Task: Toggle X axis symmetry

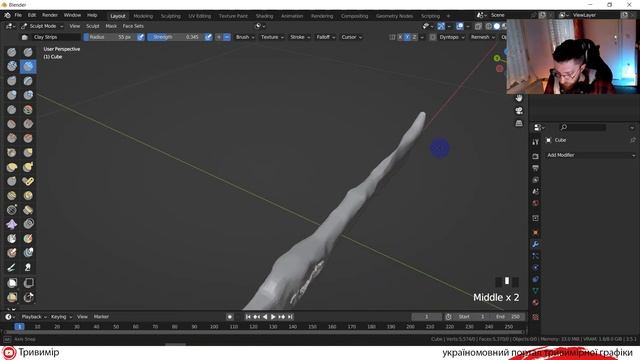Action: (400, 37)
